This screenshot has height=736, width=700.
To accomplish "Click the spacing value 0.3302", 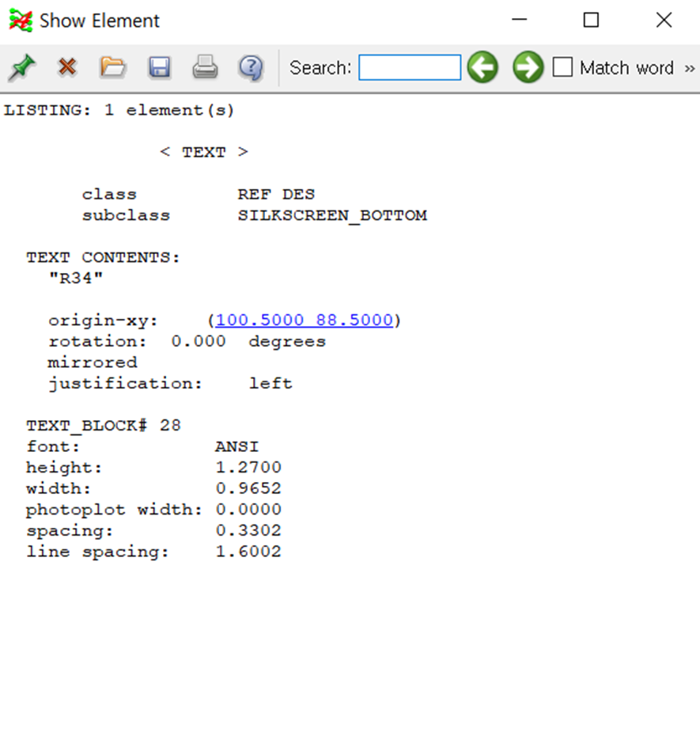I will pyautogui.click(x=248, y=530).
